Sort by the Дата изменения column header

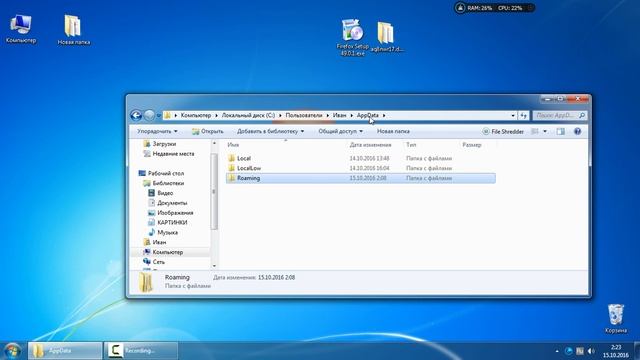pyautogui.click(x=370, y=145)
